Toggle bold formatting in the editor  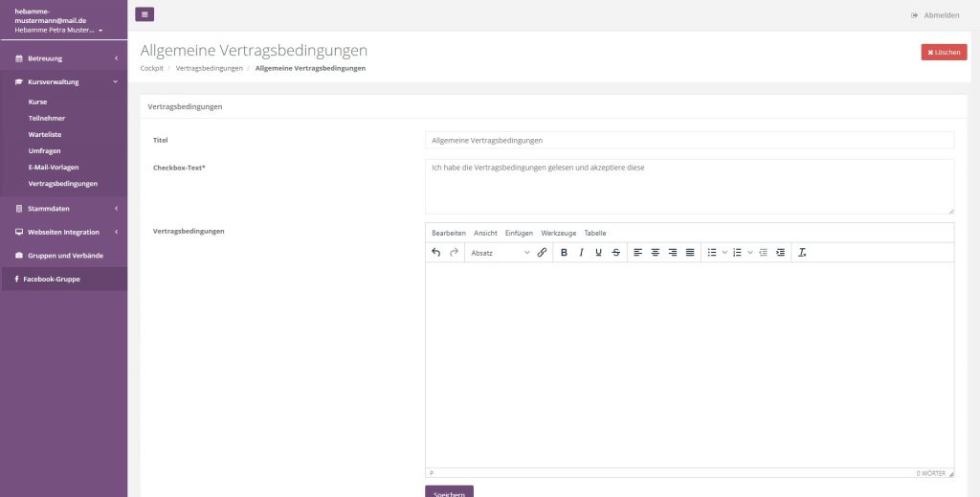click(x=564, y=253)
